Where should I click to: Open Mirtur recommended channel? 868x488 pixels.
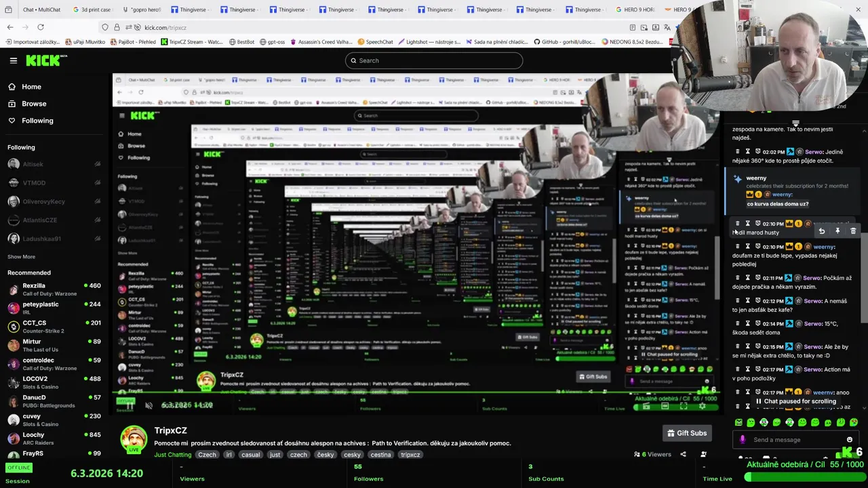(x=54, y=345)
